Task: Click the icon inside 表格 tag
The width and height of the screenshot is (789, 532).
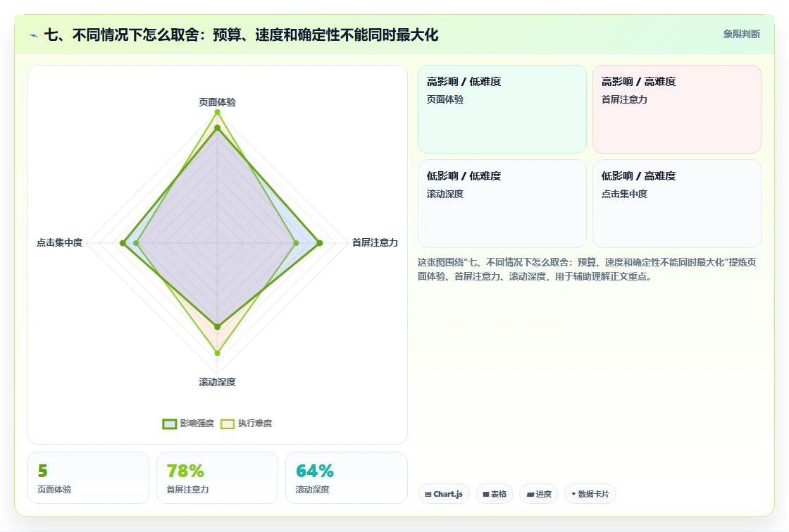Action: tap(486, 494)
